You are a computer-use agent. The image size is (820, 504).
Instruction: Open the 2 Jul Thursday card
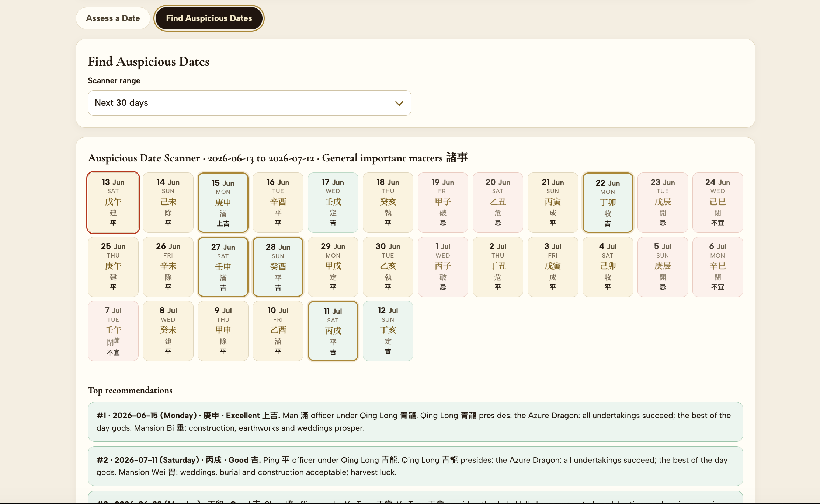(498, 267)
